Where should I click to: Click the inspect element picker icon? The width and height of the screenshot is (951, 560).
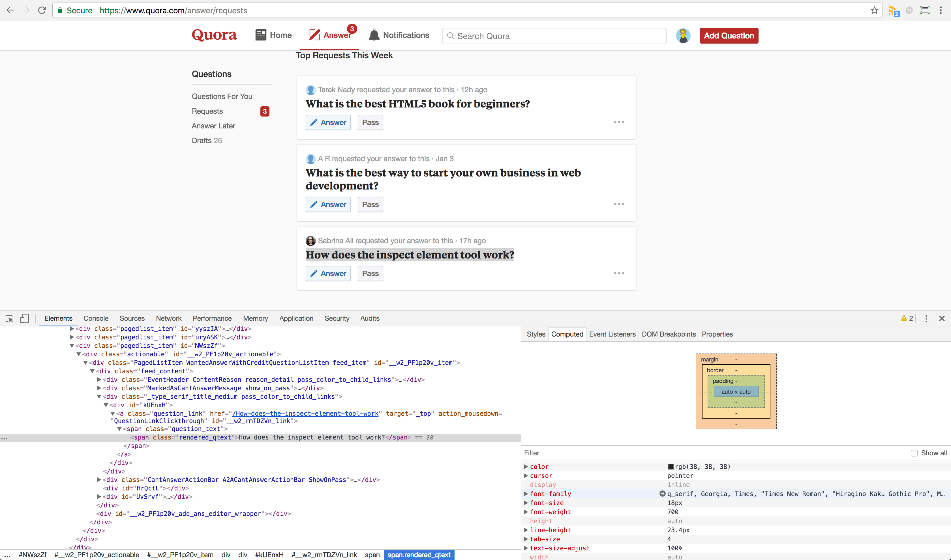pyautogui.click(x=9, y=318)
